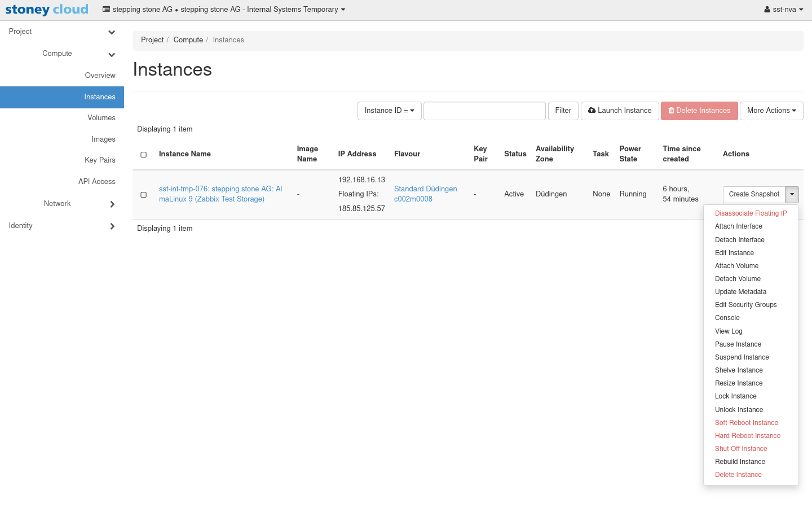
Task: Click the stoney cloud logo
Action: tap(47, 10)
